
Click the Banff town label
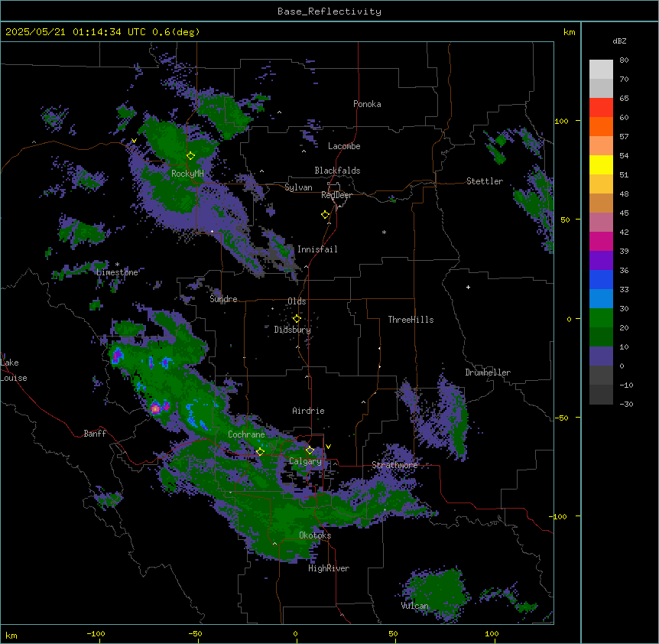95,434
